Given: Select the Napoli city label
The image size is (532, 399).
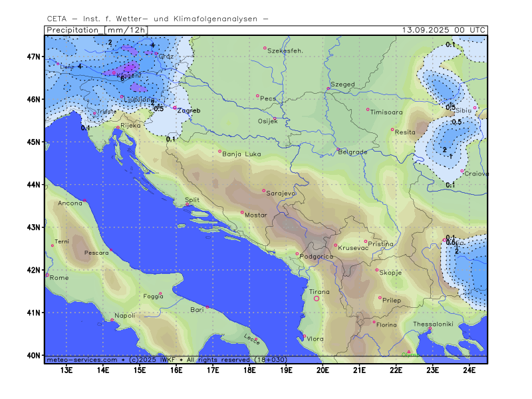Looking at the screenshot, I should tap(125, 316).
